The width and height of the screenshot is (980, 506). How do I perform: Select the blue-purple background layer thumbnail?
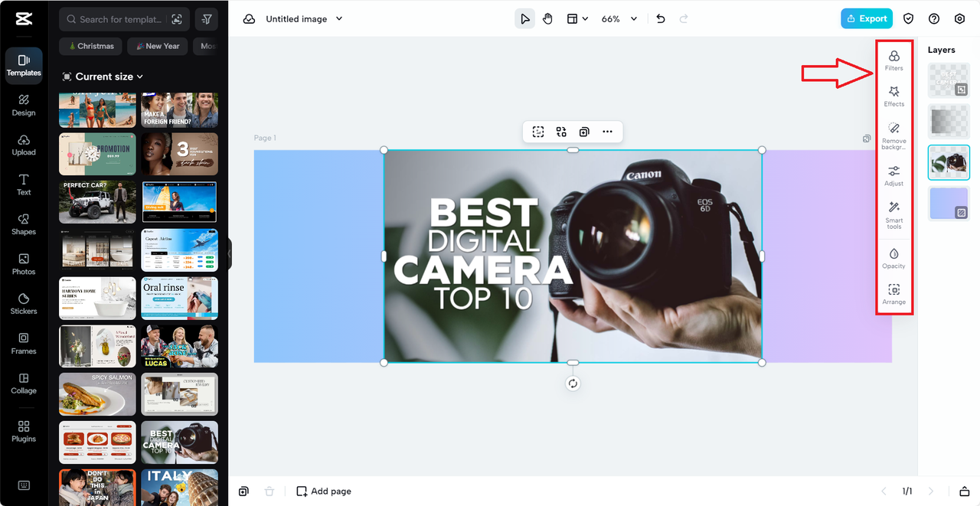pos(949,203)
